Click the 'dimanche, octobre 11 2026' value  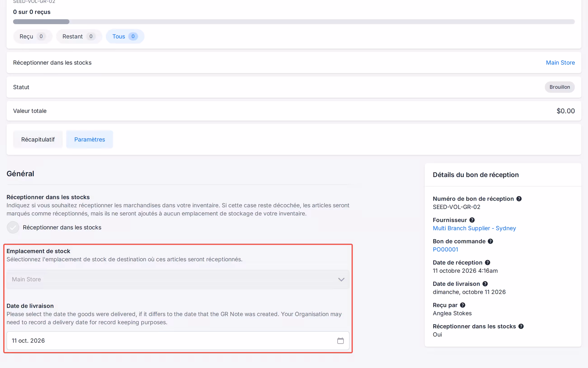469,292
